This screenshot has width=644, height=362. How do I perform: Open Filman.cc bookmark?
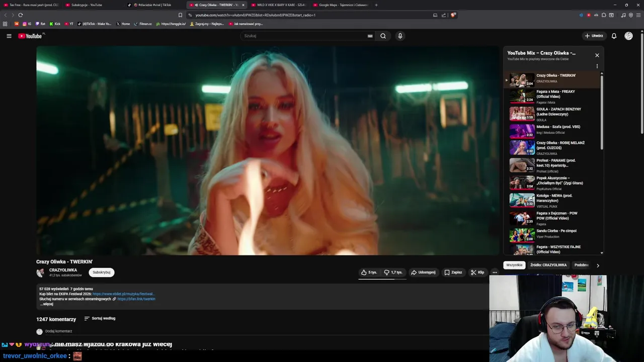click(143, 24)
